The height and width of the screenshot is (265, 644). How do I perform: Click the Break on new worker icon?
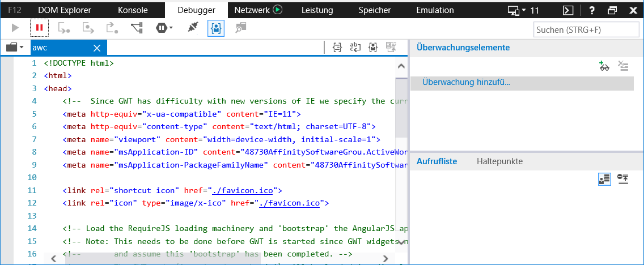click(137, 27)
